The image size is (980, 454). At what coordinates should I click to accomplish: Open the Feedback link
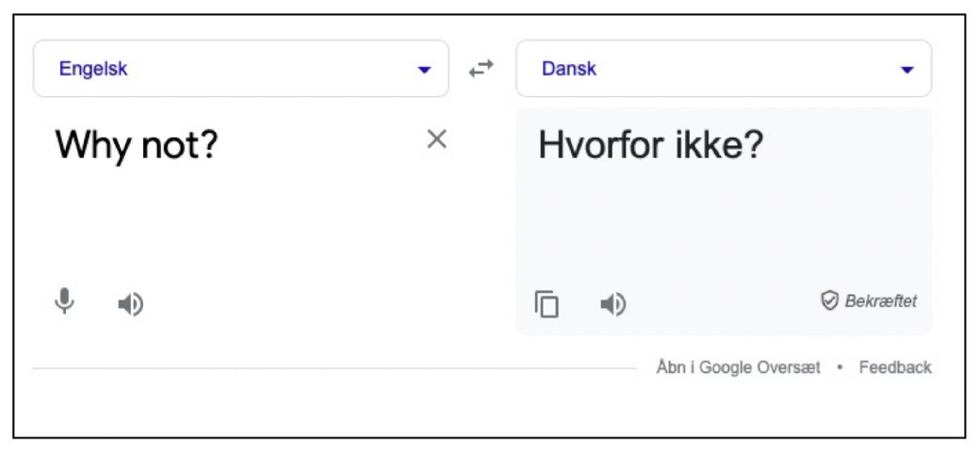(x=895, y=367)
